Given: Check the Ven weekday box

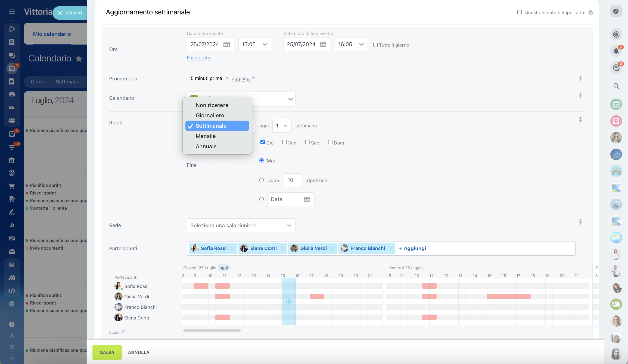Looking at the screenshot, I should pos(284,142).
